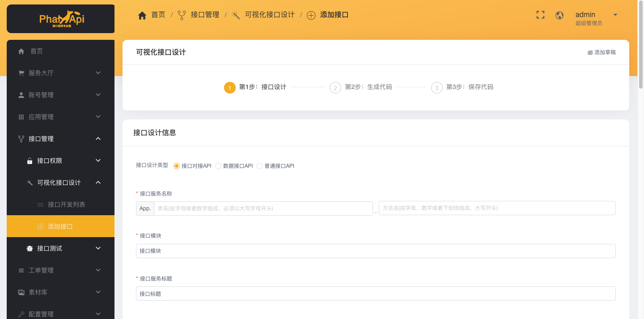Click the 工单管理 lines icon
The image size is (644, 319).
tap(21, 270)
